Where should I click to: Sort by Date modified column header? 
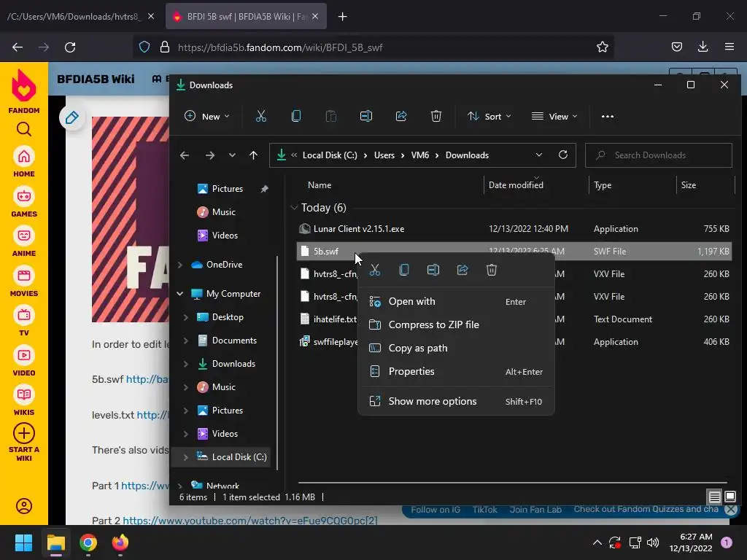[x=516, y=185]
